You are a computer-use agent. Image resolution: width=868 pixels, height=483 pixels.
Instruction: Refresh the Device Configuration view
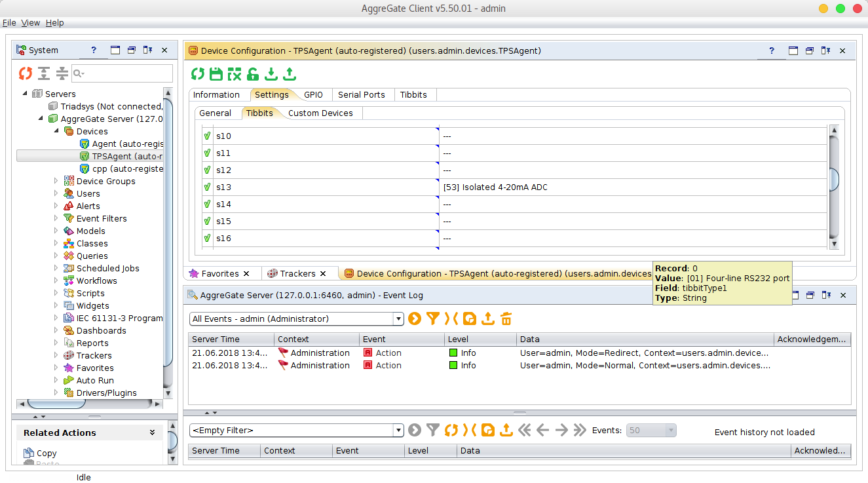(197, 73)
